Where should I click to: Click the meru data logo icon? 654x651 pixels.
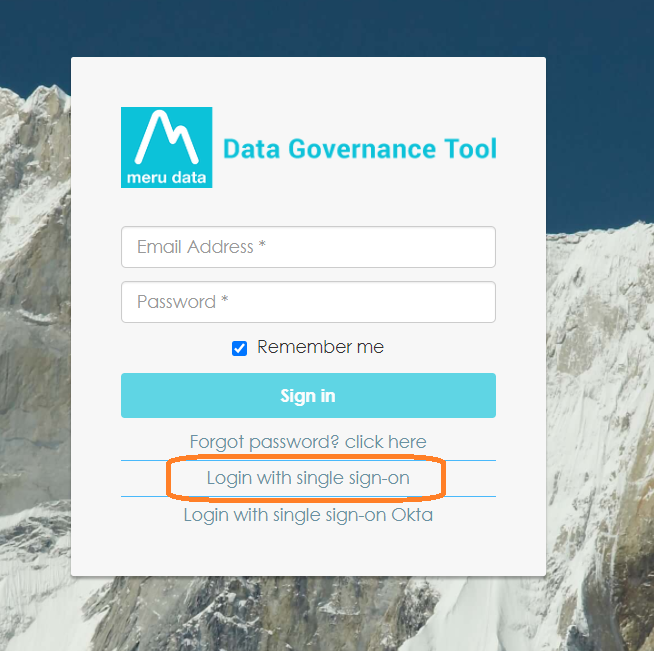pyautogui.click(x=166, y=147)
